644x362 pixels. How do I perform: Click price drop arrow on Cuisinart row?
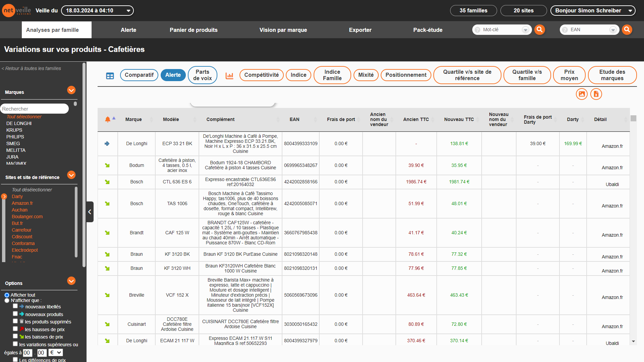[x=107, y=324]
